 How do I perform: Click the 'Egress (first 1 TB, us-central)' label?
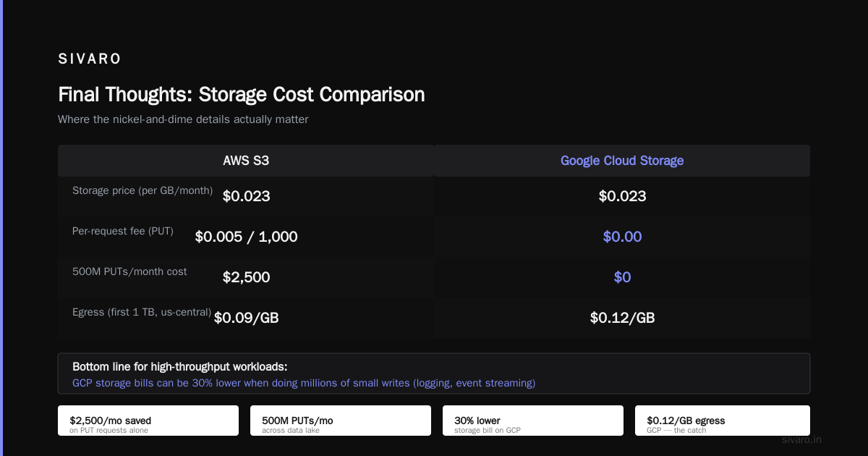(142, 312)
